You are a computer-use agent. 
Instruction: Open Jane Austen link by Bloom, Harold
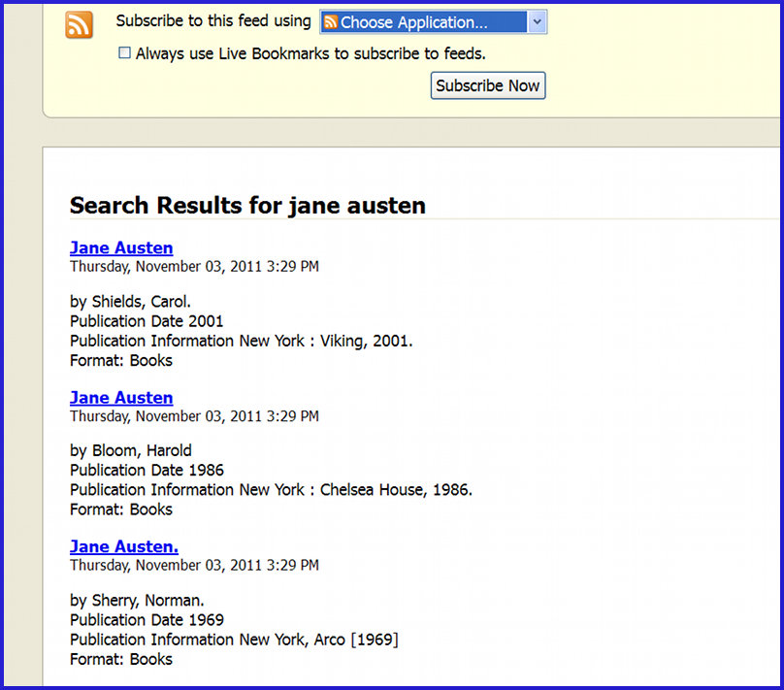pyautogui.click(x=121, y=398)
